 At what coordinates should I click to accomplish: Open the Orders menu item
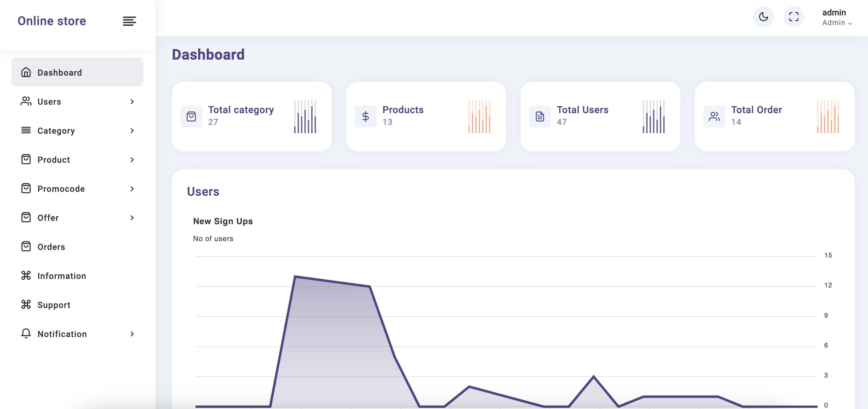click(x=51, y=247)
